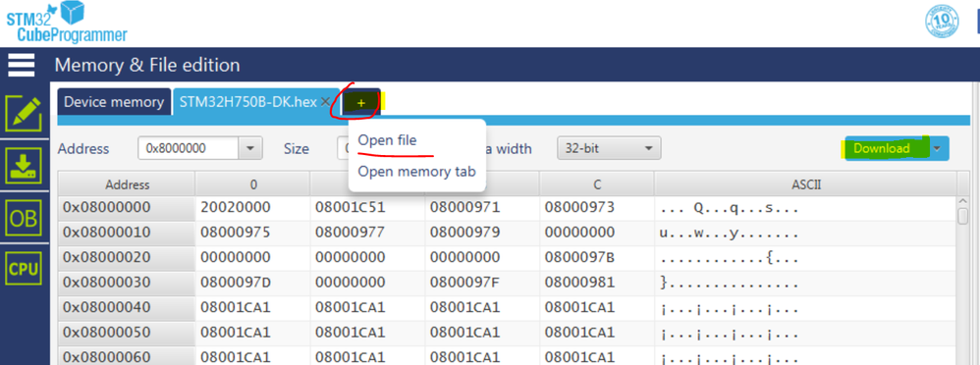Click the 0 column header
The image size is (980, 365).
(x=252, y=184)
